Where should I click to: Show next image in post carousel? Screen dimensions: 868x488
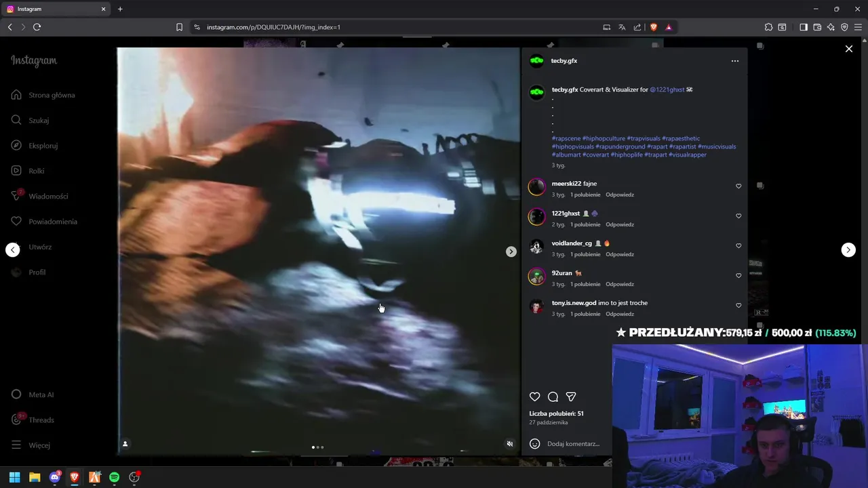(x=511, y=251)
